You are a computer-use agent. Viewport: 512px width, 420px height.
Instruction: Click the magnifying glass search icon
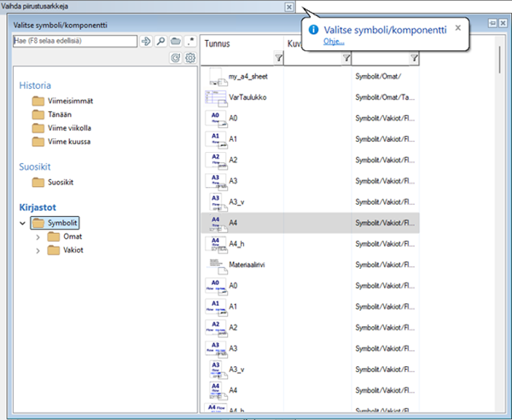(x=160, y=41)
